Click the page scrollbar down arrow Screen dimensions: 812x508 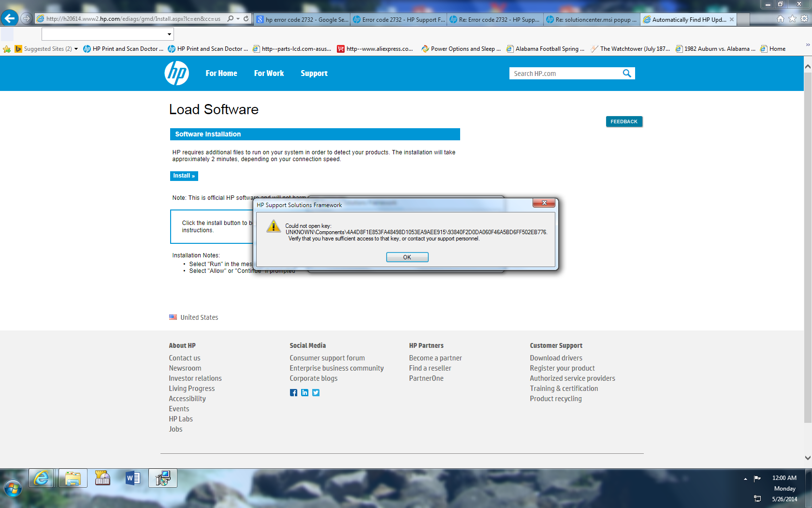pos(808,458)
